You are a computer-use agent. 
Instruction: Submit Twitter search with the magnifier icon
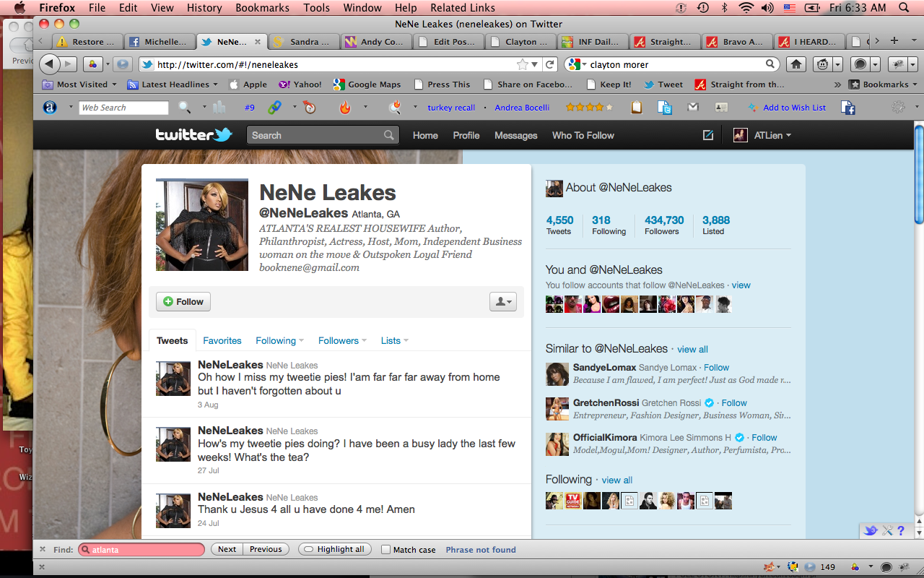pyautogui.click(x=388, y=135)
